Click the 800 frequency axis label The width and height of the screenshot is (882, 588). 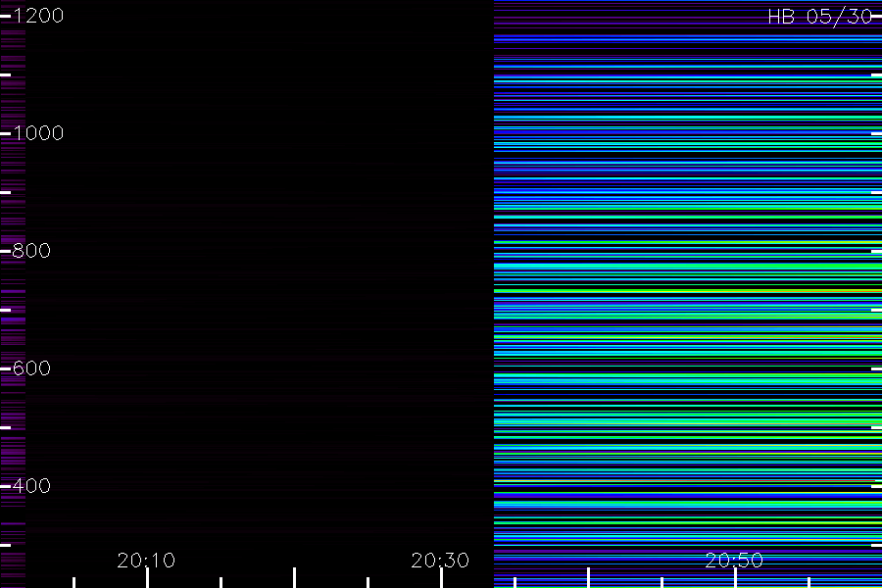pos(31,251)
